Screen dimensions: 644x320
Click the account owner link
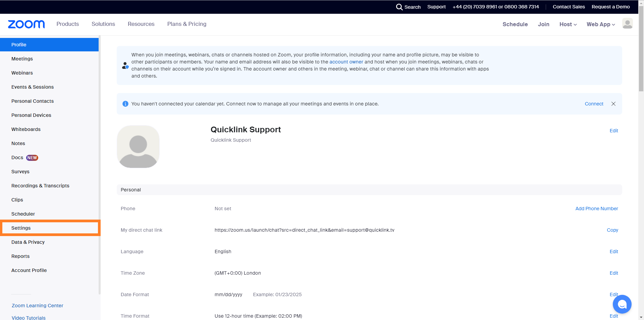[346, 62]
